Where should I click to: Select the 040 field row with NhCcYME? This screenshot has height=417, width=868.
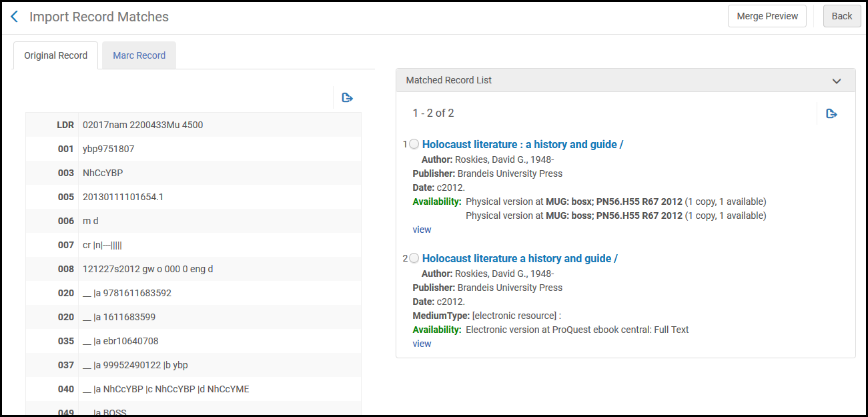[193, 389]
